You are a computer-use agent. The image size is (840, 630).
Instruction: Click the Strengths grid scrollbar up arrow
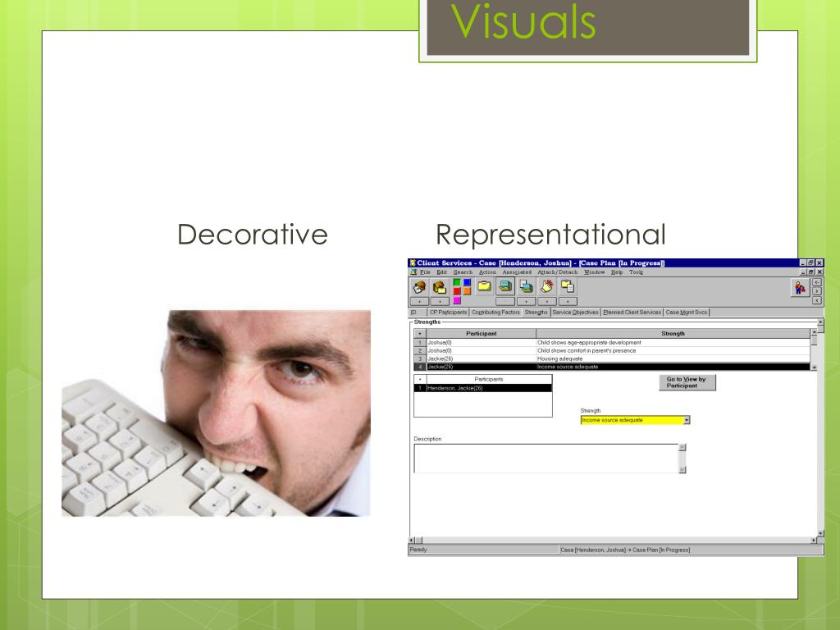tap(815, 333)
